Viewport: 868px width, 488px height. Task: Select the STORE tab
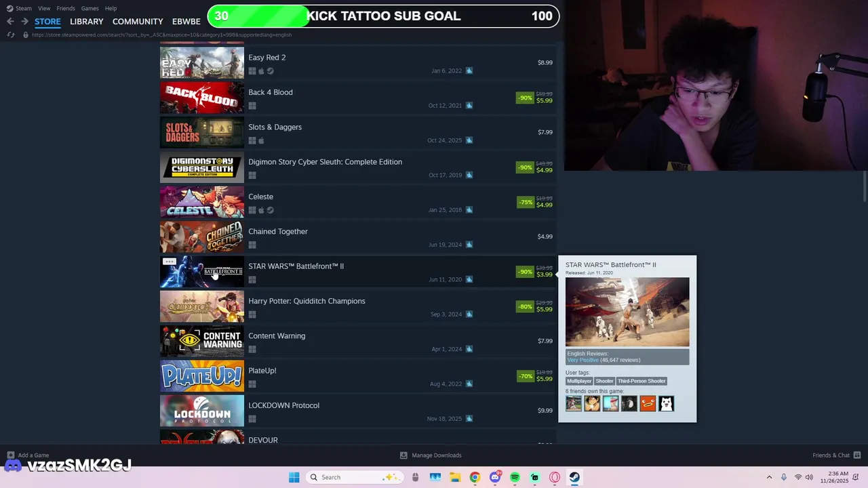click(47, 22)
